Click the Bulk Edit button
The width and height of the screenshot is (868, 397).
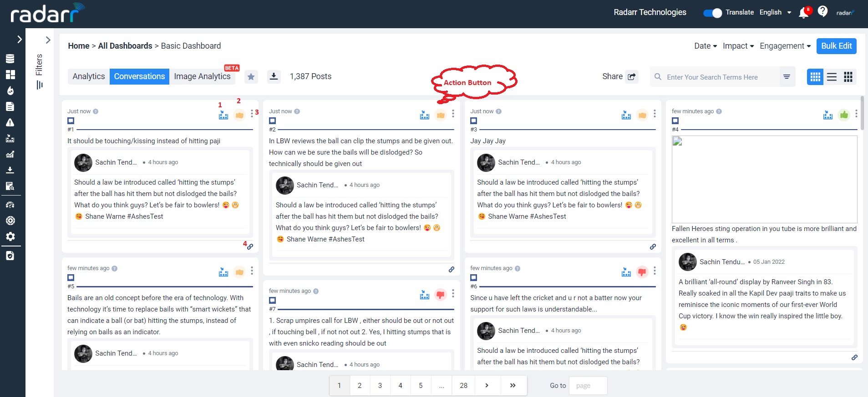click(836, 46)
